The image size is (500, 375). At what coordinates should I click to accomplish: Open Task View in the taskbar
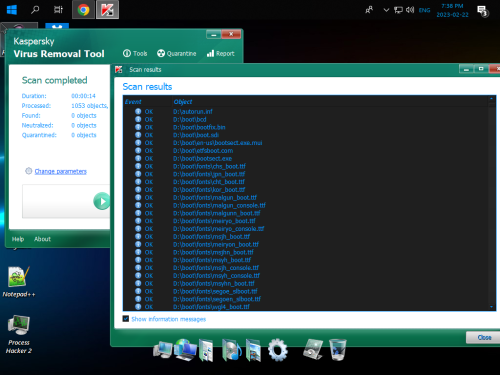58,10
